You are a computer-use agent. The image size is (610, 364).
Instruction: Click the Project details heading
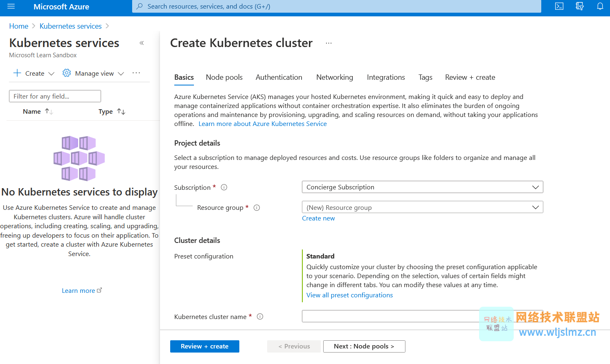tap(197, 143)
